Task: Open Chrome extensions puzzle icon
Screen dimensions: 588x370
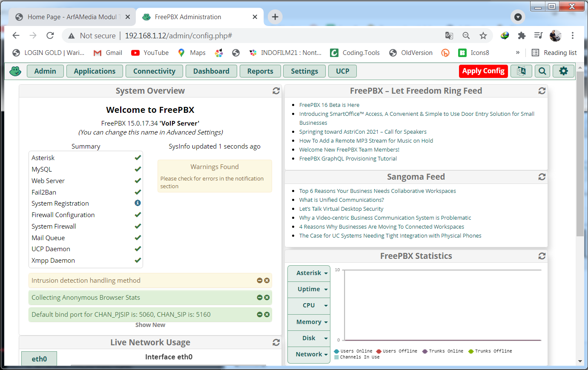Action: click(x=522, y=36)
